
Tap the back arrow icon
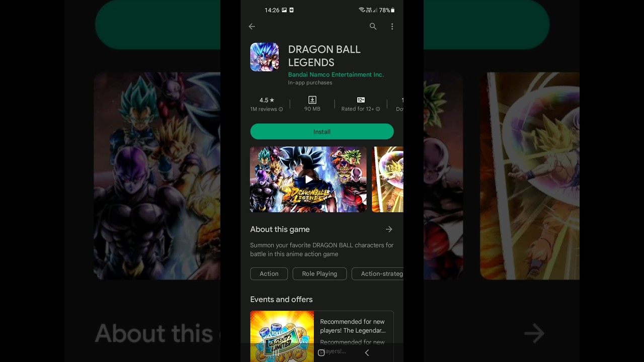(252, 27)
